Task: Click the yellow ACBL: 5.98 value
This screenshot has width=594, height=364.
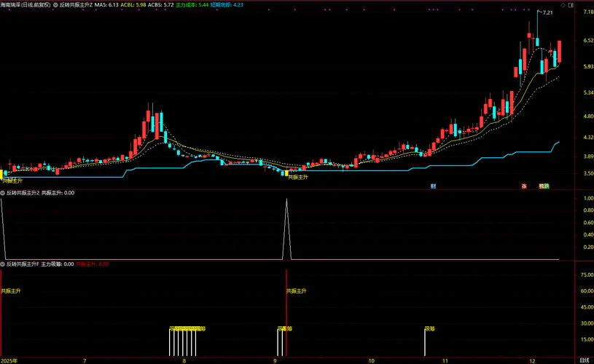Action: (133, 5)
